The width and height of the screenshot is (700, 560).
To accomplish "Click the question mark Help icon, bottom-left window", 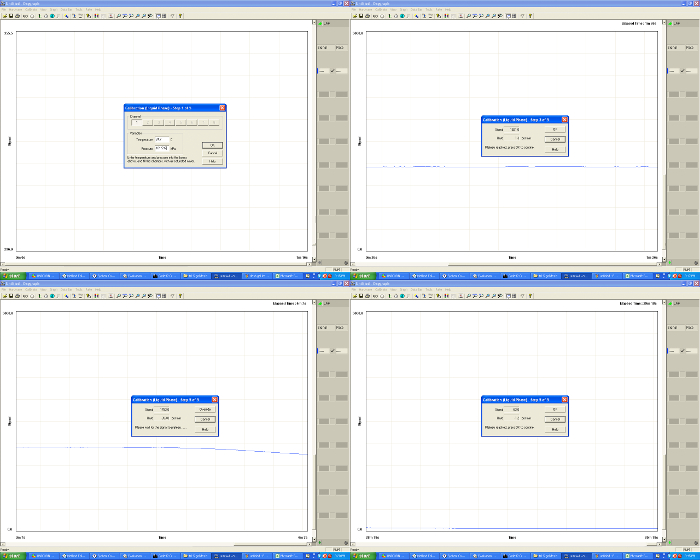I will tap(180, 296).
